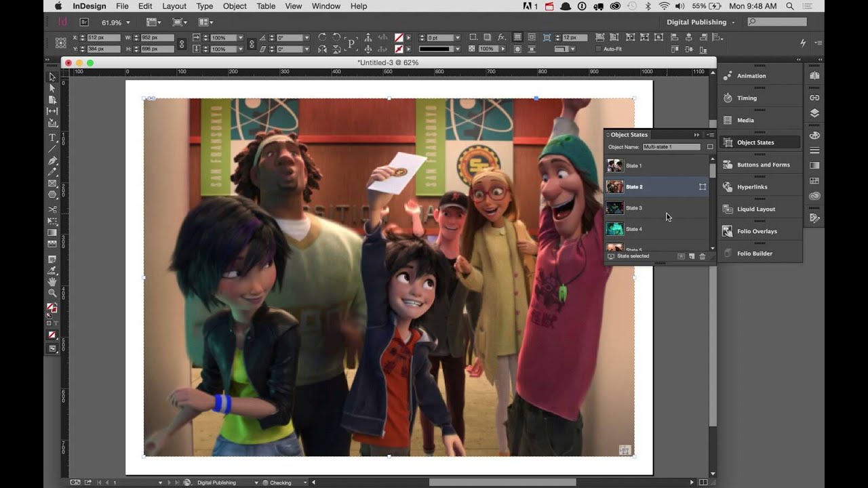This screenshot has width=868, height=488.
Task: Open the Object menu
Action: click(235, 6)
